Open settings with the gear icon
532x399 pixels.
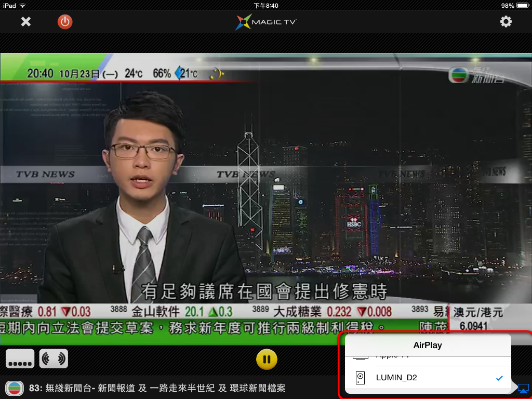click(506, 21)
